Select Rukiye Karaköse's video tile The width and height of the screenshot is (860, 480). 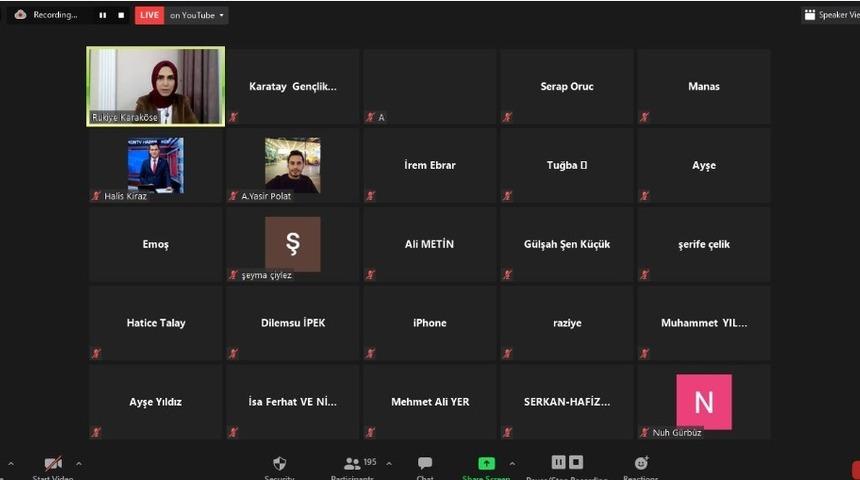pyautogui.click(x=155, y=86)
